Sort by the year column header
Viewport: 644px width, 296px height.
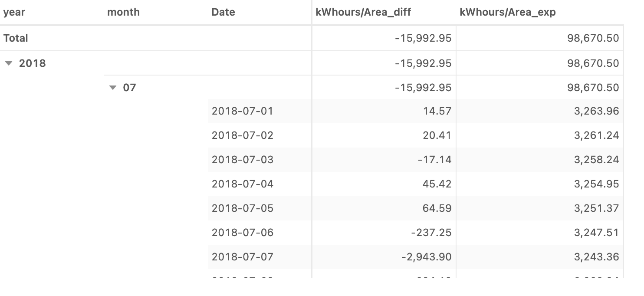click(14, 12)
